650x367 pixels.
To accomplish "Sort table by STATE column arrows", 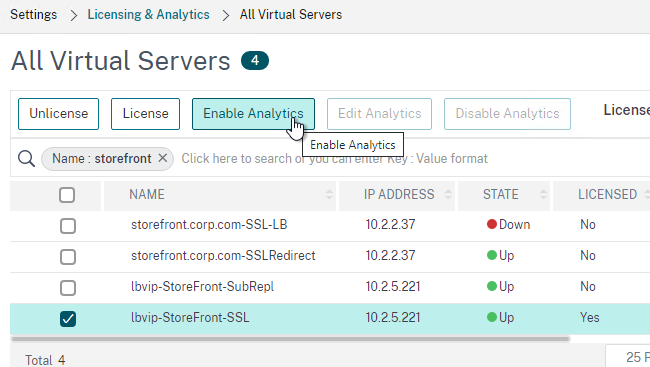I will click(543, 194).
